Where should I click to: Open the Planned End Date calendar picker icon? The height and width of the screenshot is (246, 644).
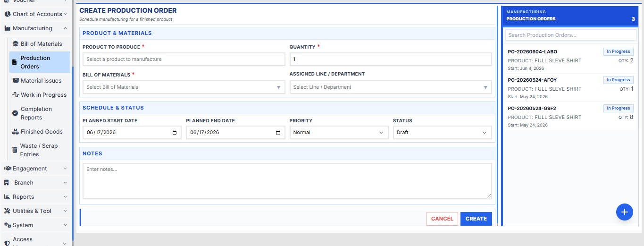pyautogui.click(x=278, y=133)
